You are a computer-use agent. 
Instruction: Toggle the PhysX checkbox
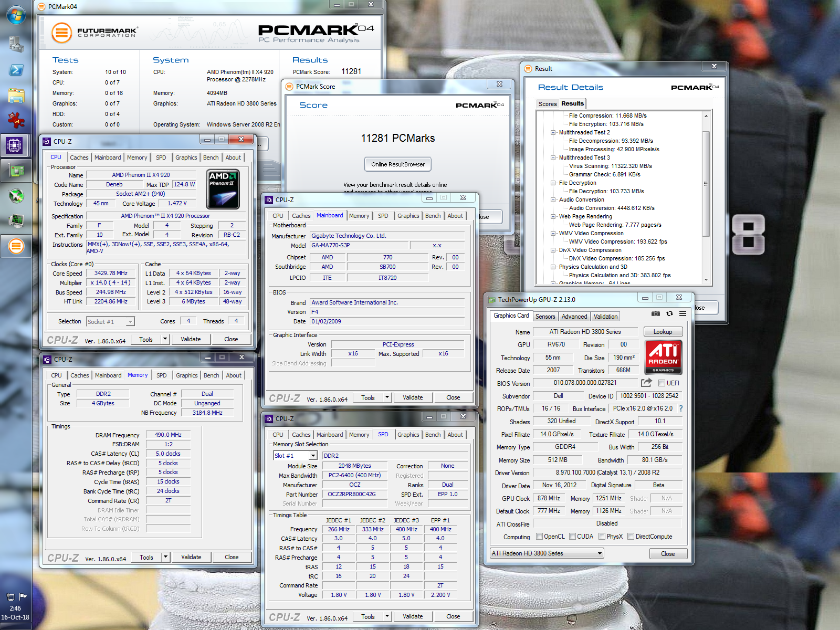pyautogui.click(x=602, y=537)
